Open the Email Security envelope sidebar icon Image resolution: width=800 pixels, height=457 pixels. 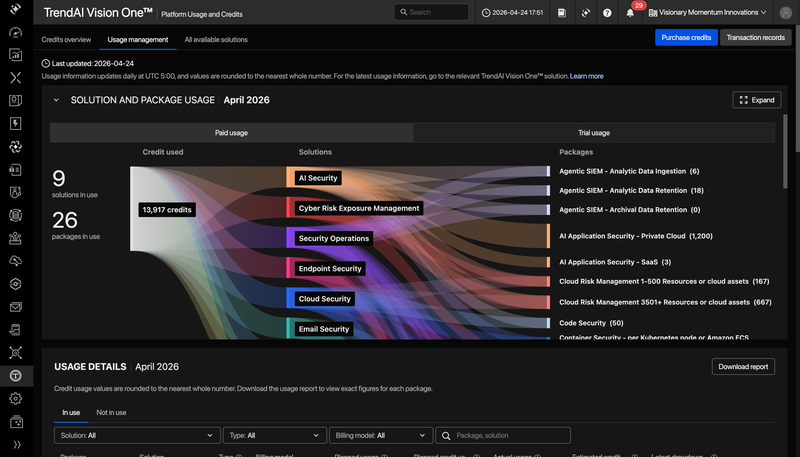16,307
